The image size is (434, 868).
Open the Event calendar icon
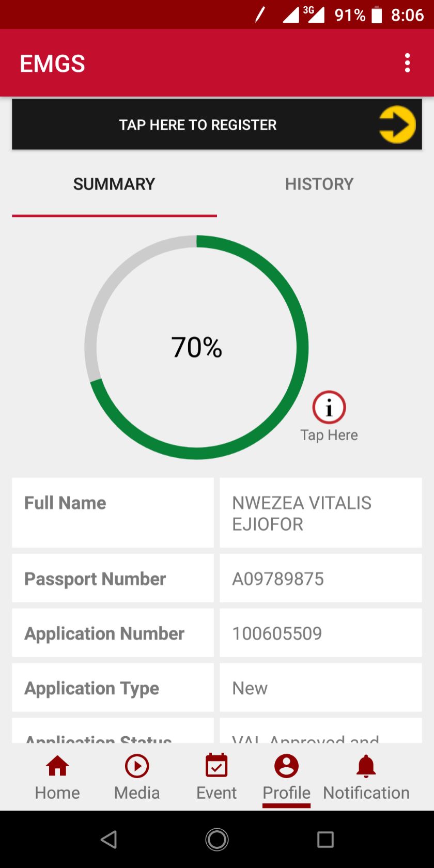[216, 766]
